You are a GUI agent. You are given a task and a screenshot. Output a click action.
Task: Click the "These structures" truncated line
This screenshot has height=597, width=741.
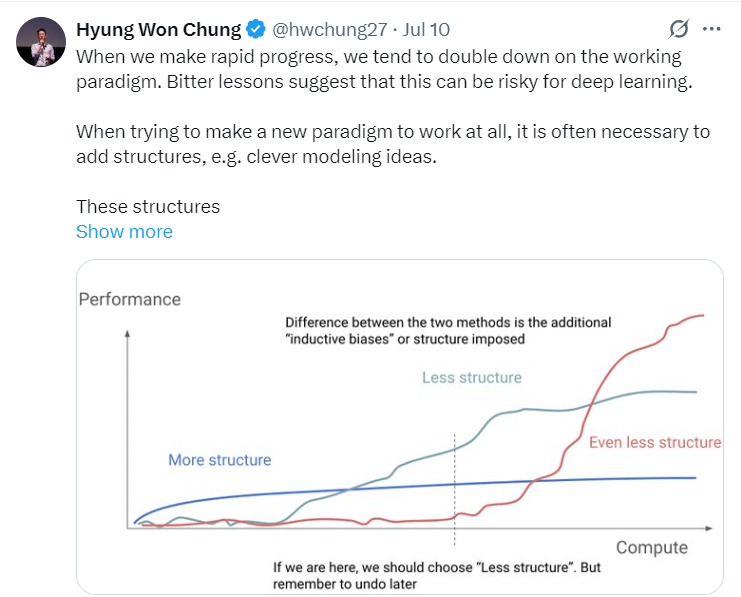point(148,207)
